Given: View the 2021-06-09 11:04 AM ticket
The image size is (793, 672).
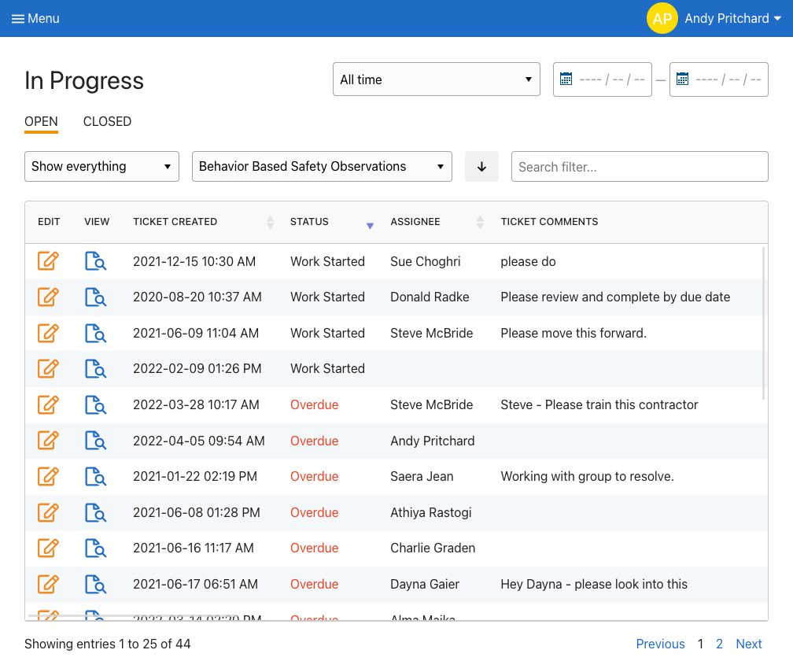Looking at the screenshot, I should [x=96, y=333].
